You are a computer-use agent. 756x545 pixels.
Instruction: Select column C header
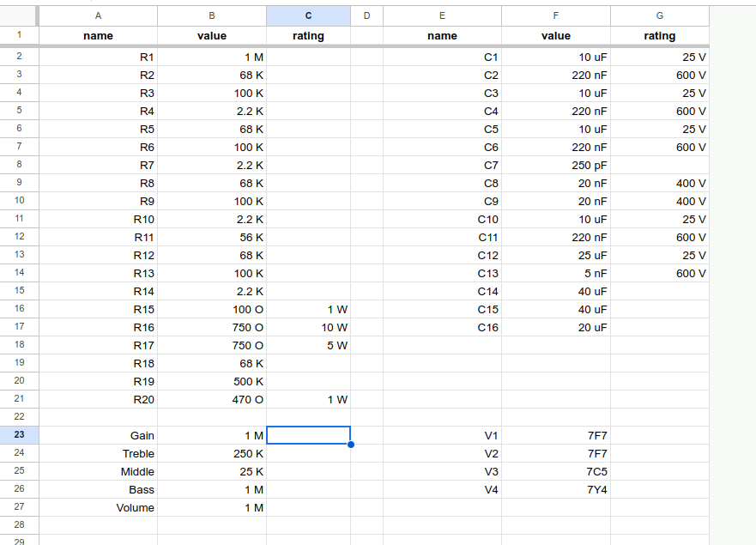[x=308, y=16]
